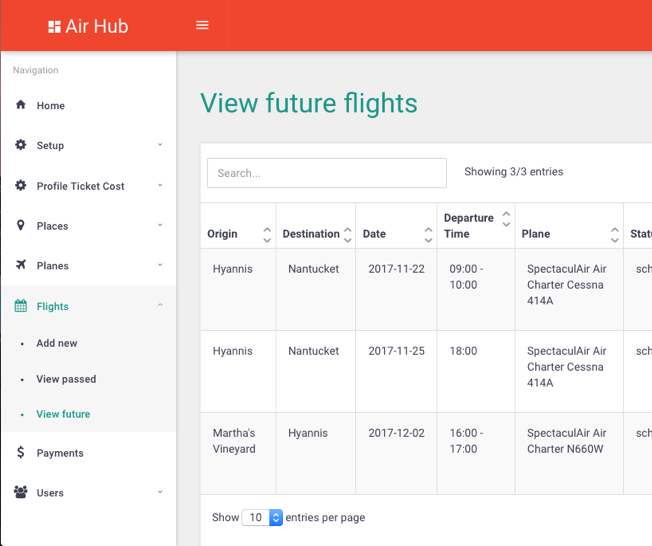
Task: Open Add new flight page
Action: point(57,343)
